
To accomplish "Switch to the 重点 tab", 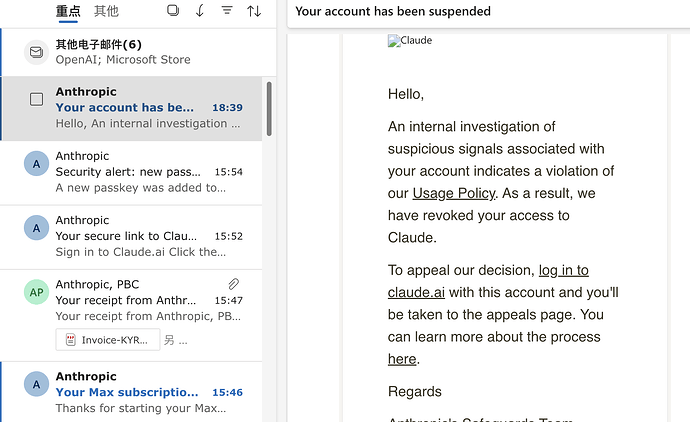I will pos(68,11).
